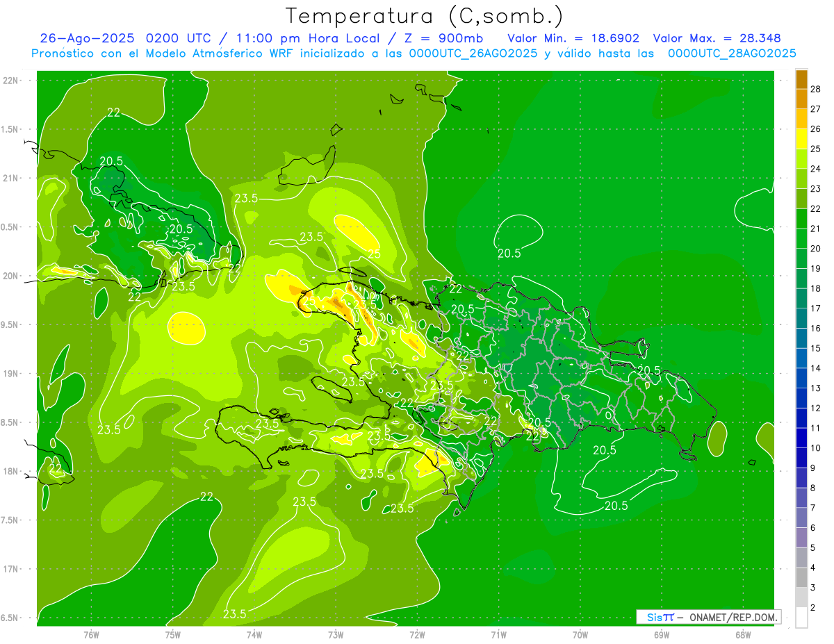The height and width of the screenshot is (644, 834).
Task: Pick the legend color band between 20 and 21
Action: point(801,238)
